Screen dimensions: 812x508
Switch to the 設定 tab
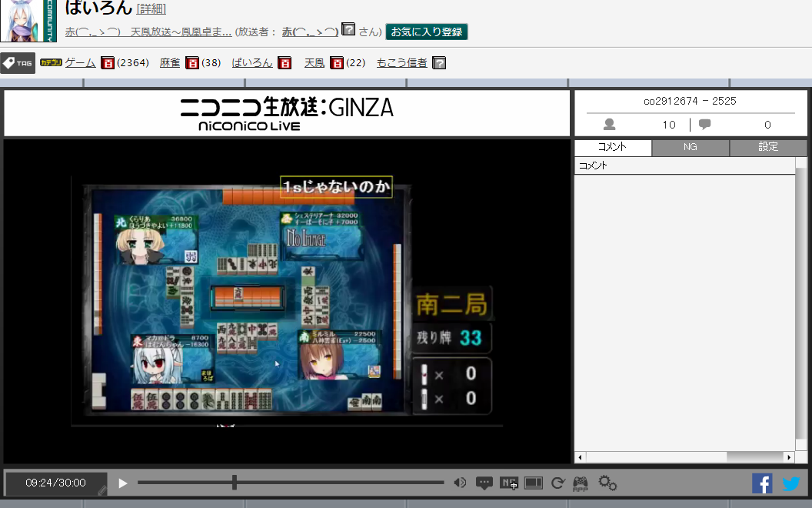pos(768,147)
